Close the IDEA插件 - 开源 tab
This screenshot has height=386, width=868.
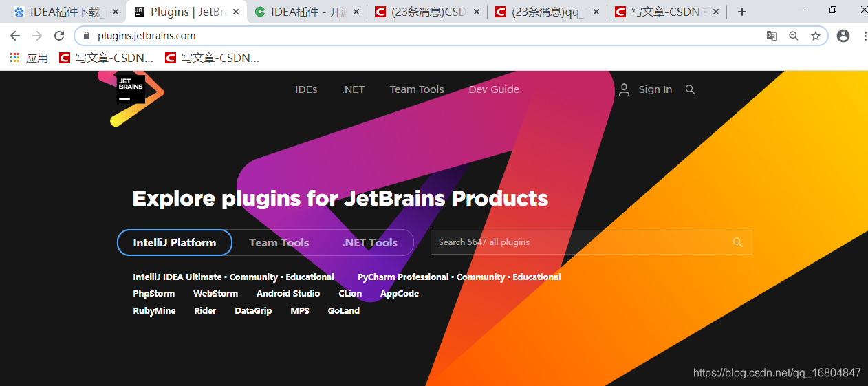pyautogui.click(x=356, y=12)
